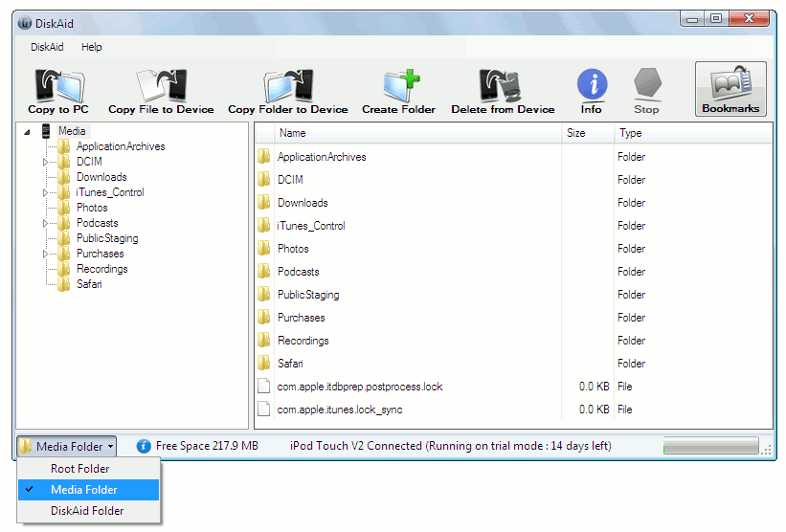Open the Help menu

tap(91, 47)
